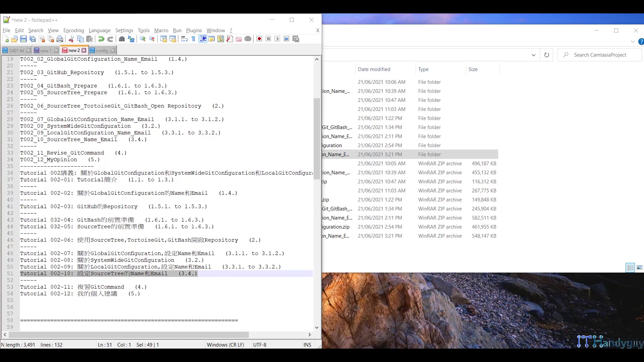Toggle details view in File Explorer
The width and height of the screenshot is (644, 362).
(x=630, y=267)
